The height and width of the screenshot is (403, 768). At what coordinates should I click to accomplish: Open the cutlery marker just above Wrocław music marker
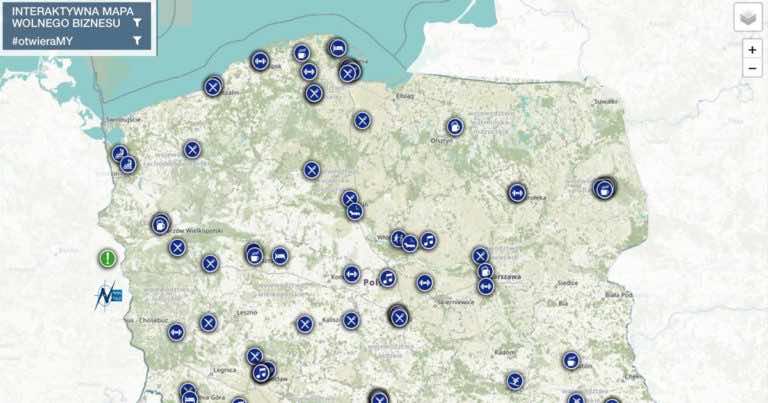(x=254, y=356)
